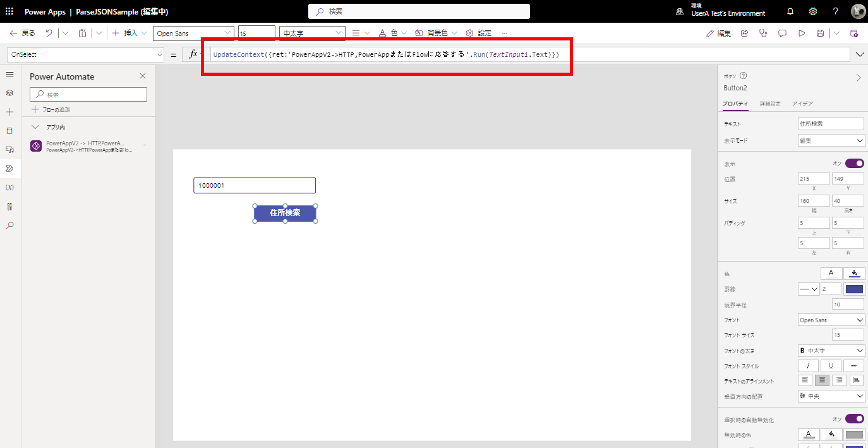Toggle the 表示 switch off

pyautogui.click(x=854, y=163)
